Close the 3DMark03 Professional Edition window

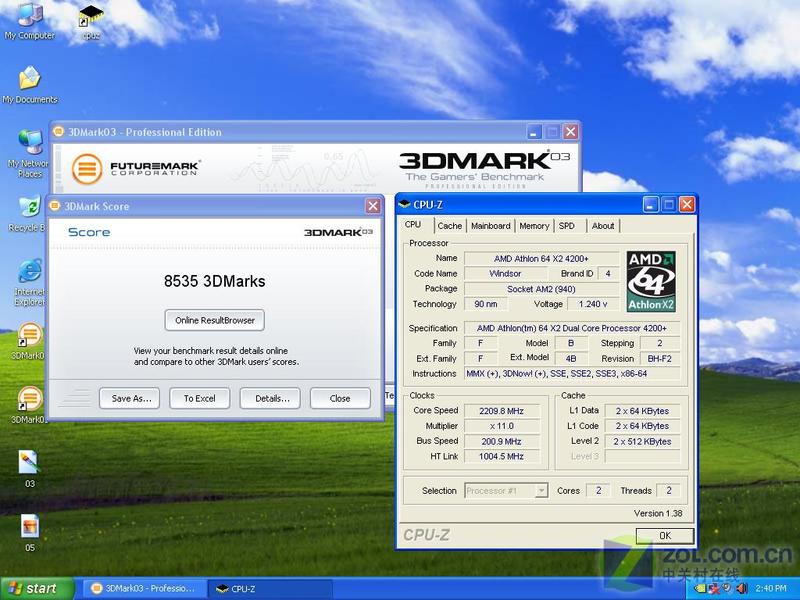(570, 132)
